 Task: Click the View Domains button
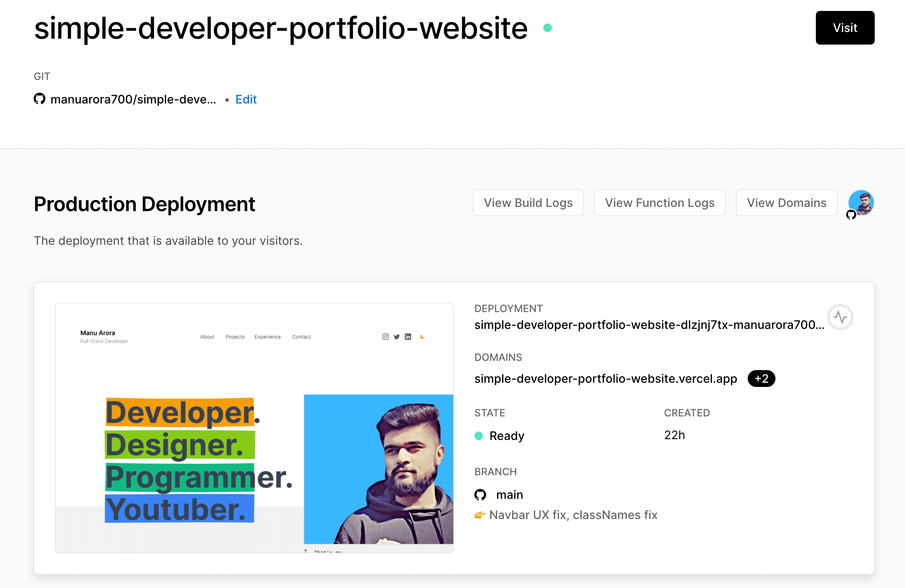click(x=786, y=203)
